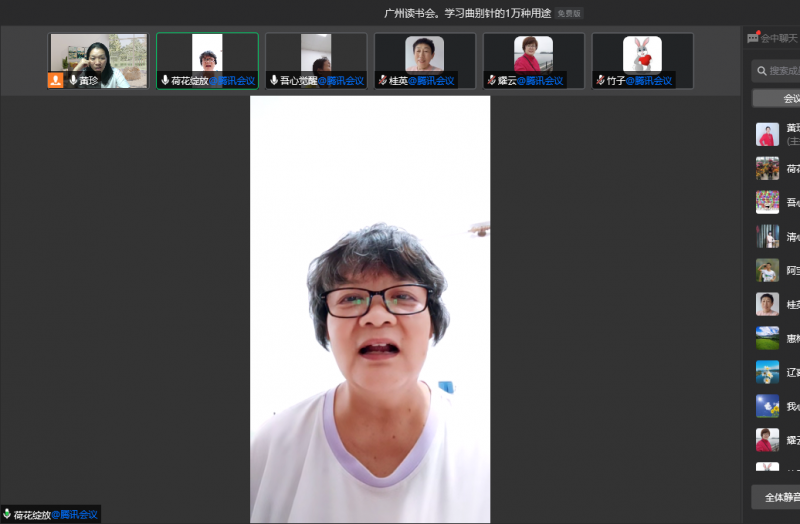
Task: Click the 免费版 badge next to the meeting title
Action: point(569,13)
